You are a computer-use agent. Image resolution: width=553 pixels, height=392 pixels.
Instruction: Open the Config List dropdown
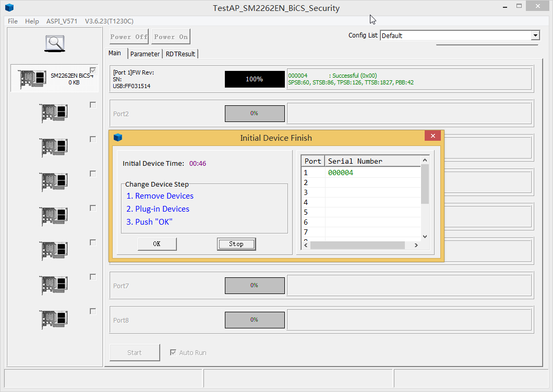[x=535, y=35]
